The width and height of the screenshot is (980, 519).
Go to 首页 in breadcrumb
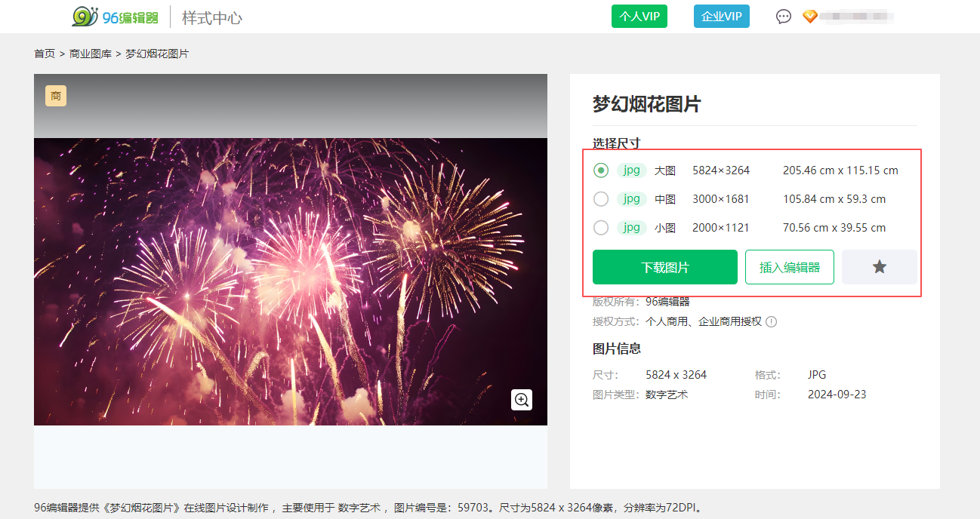(45, 54)
